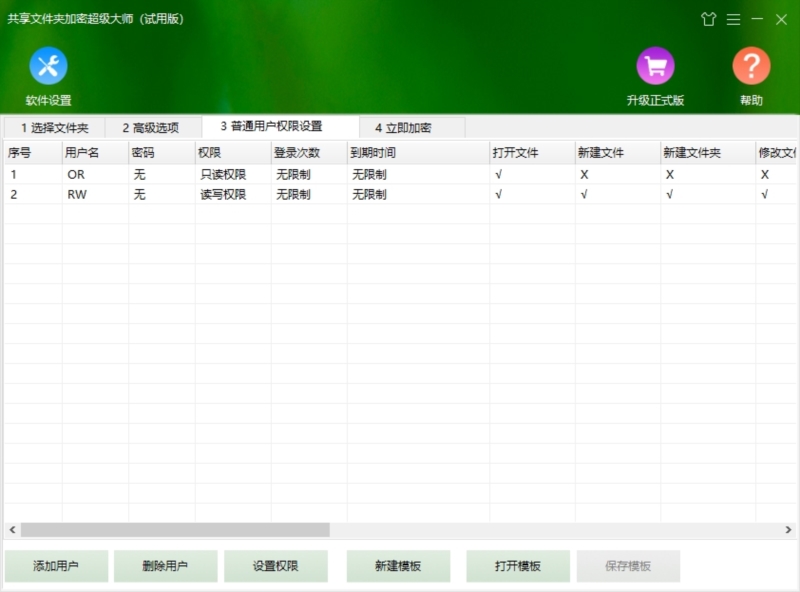Screen dimensions: 800x592
Task: Click 软件设置 label text
Action: [48, 101]
